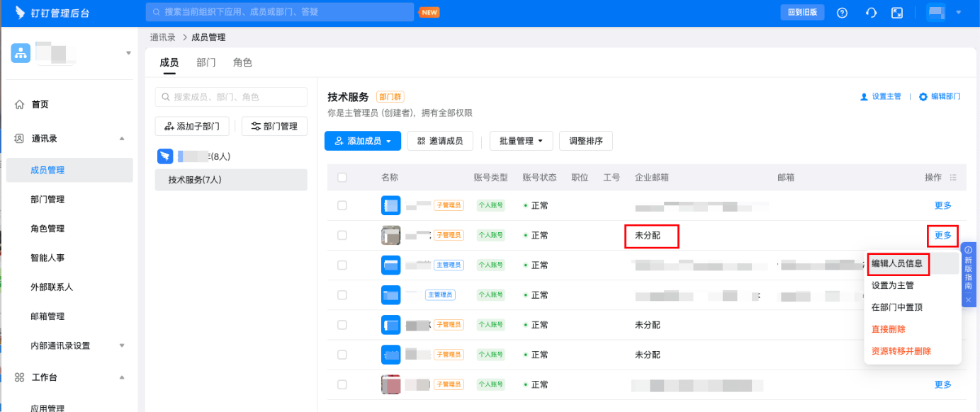Click the 回到旧版 button
Viewport: 980px width, 412px height.
(802, 12)
